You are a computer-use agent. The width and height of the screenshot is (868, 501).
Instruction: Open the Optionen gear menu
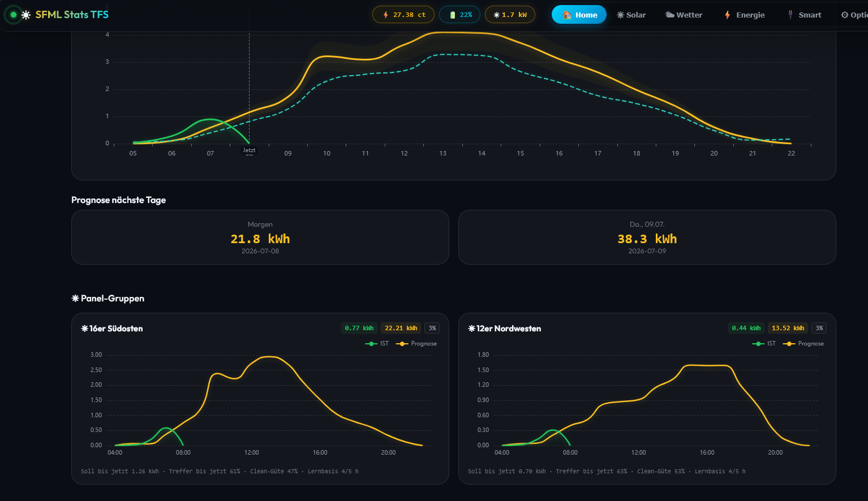pyautogui.click(x=854, y=15)
